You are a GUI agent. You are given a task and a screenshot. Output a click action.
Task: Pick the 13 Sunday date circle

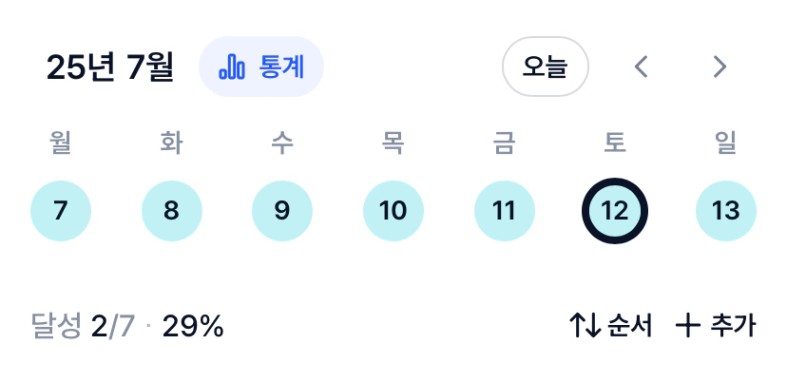(x=726, y=211)
